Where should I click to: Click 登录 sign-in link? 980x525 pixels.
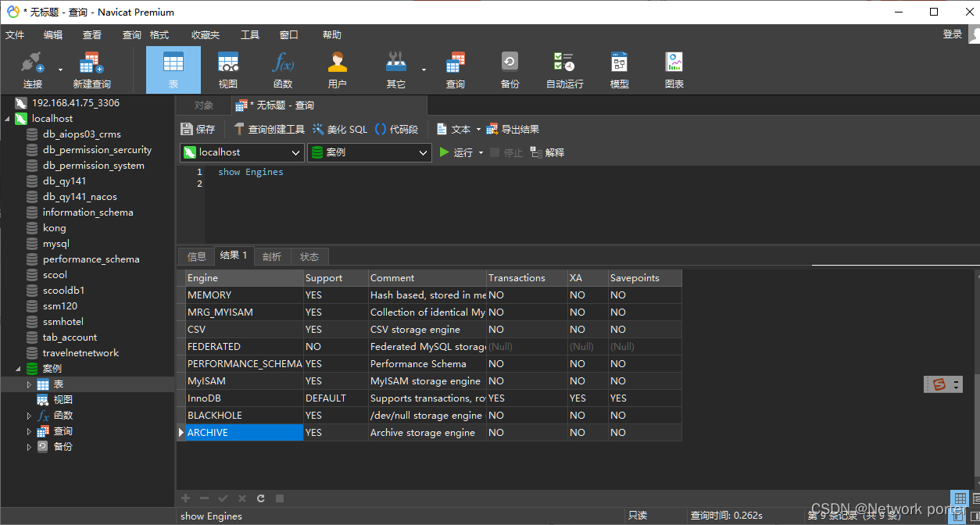953,34
